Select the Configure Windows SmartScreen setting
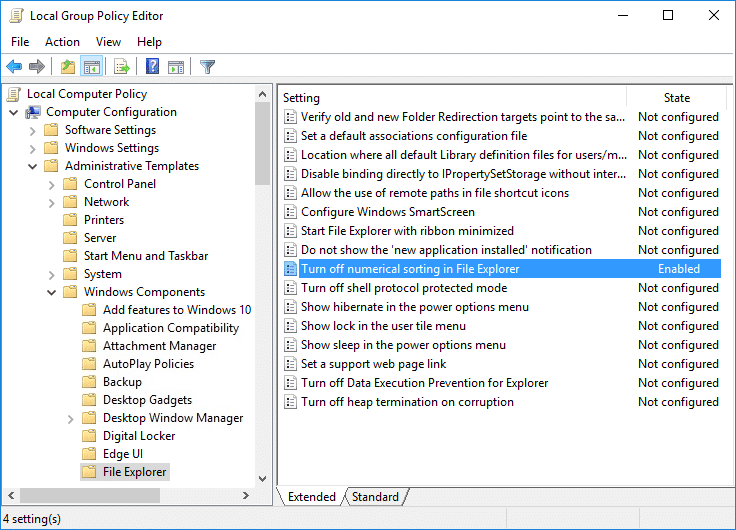Image resolution: width=736 pixels, height=530 pixels. (x=388, y=212)
